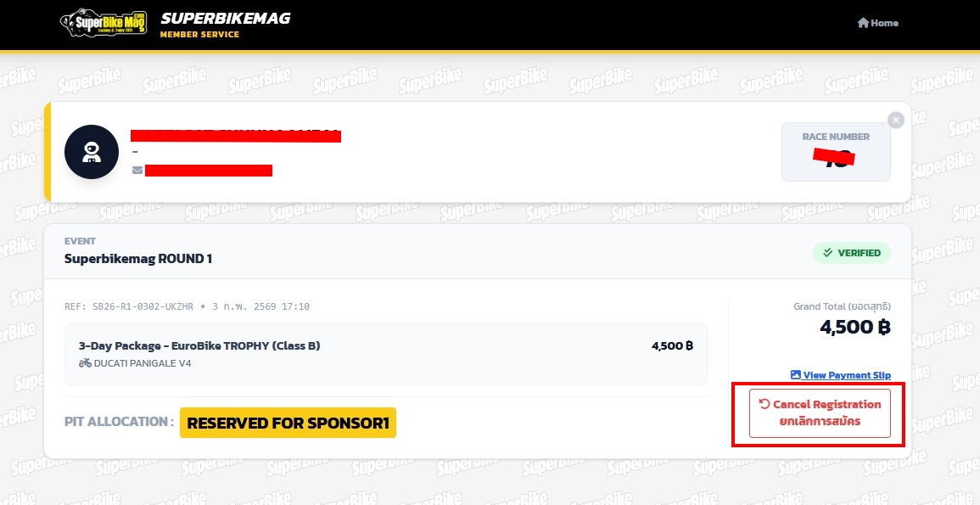The width and height of the screenshot is (980, 505).
Task: Select the 3-Day Package EuroBike TROPHY item
Action: (x=199, y=346)
